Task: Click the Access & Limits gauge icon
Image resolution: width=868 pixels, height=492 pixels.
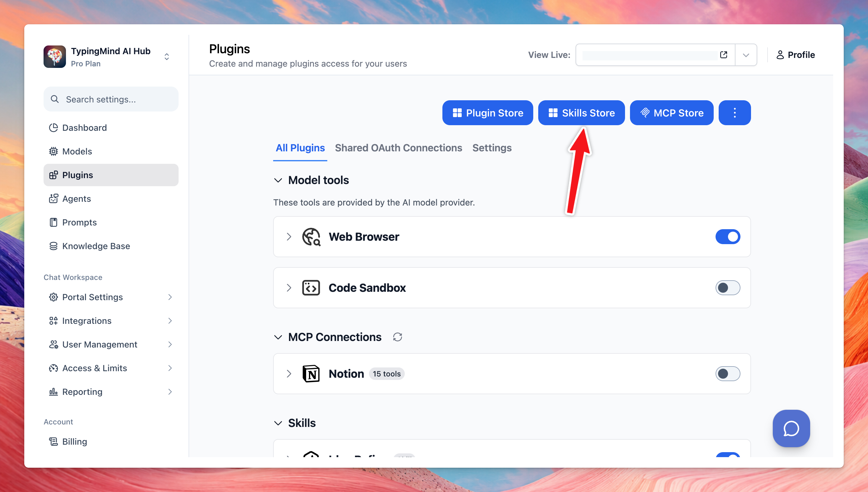Action: (53, 368)
